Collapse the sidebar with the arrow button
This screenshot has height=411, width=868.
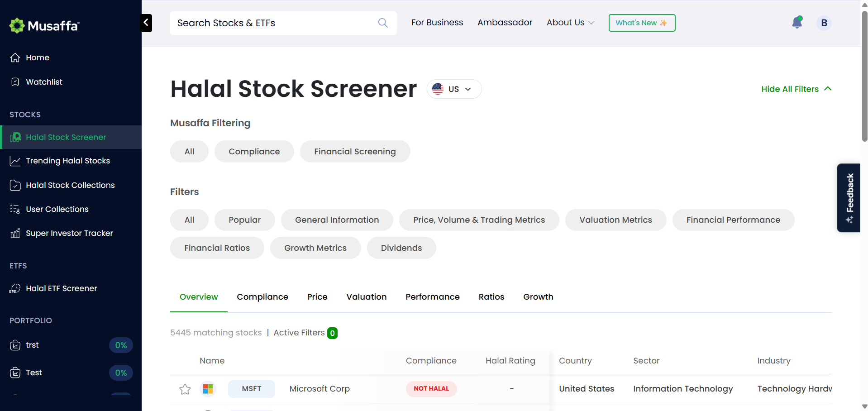point(146,23)
